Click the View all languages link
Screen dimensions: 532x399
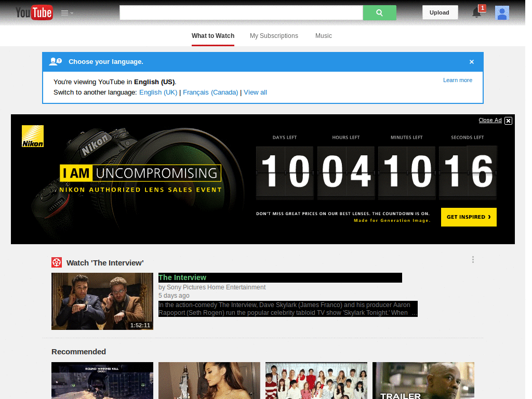255,92
